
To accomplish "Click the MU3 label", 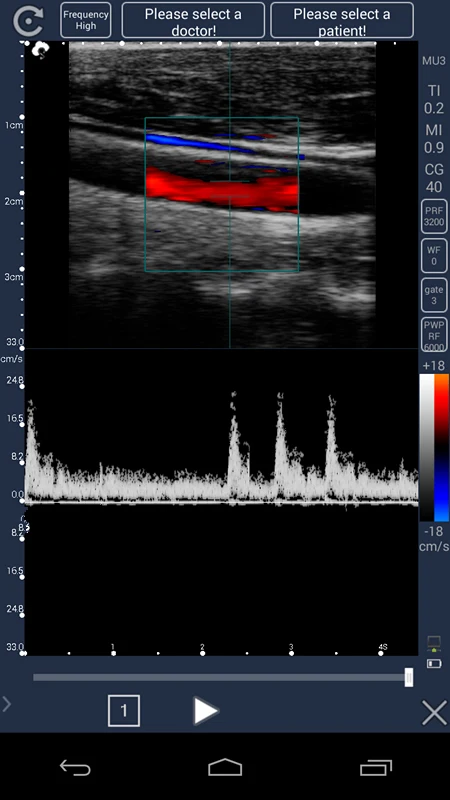I will pyautogui.click(x=434, y=61).
